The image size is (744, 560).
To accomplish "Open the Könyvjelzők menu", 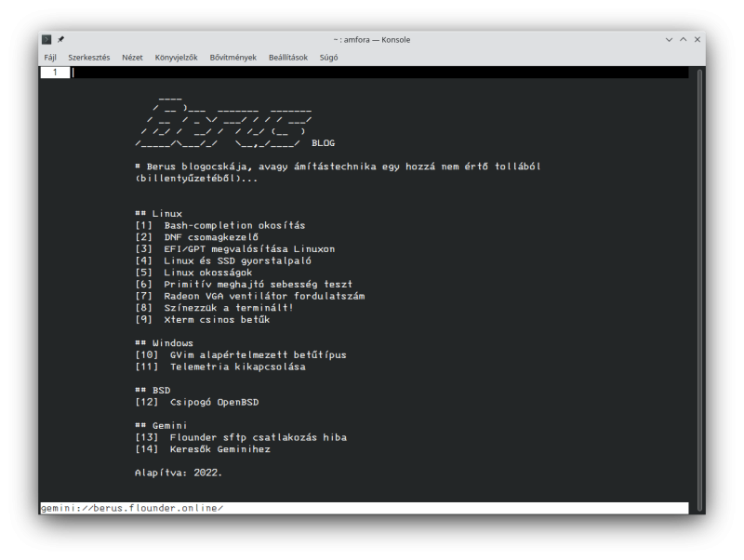I will point(176,58).
